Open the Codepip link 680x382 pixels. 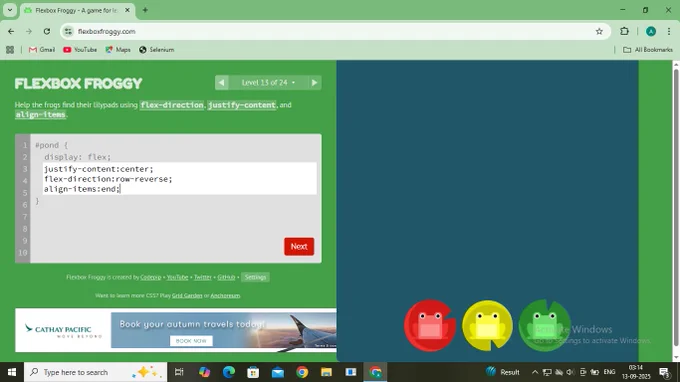click(150, 277)
